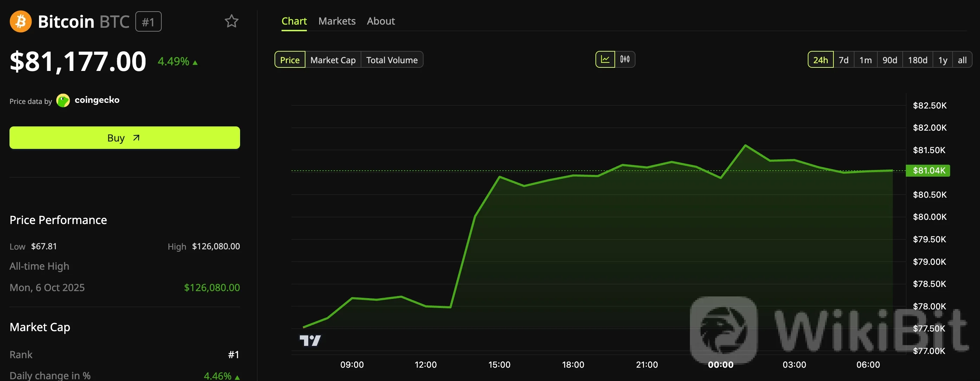This screenshot has height=381, width=980.
Task: Set the chart range to 7d
Action: click(x=844, y=60)
